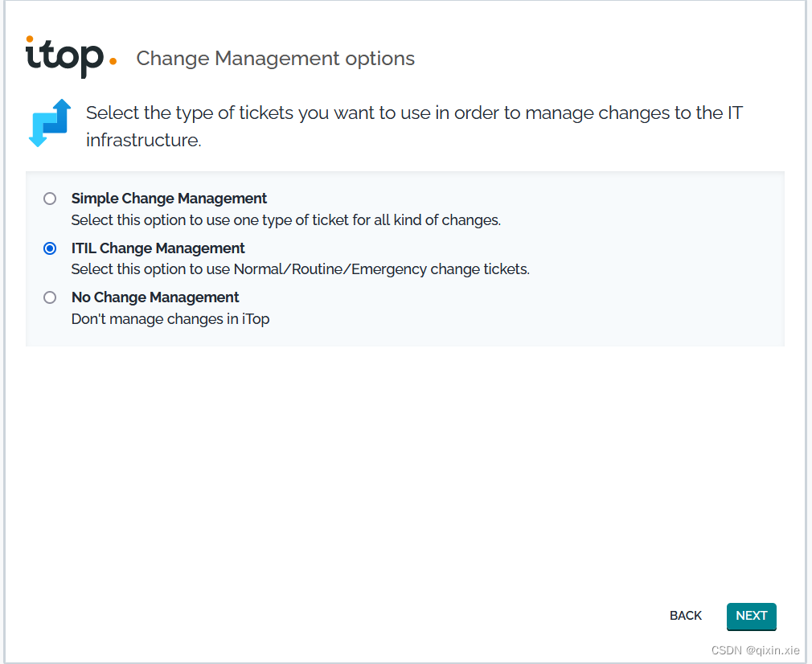Click the 'Simple Change Management' label
The width and height of the screenshot is (812, 664).
tap(169, 199)
